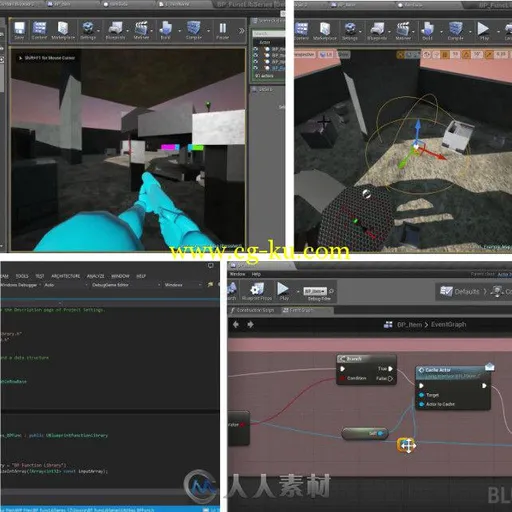This screenshot has height=512, width=512.
Task: Toggle visibility eye of second outliner actor
Action: click(256, 55)
